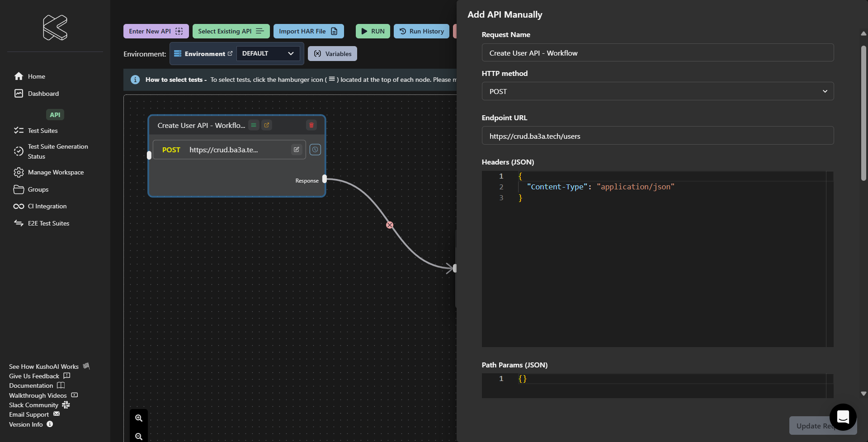The width and height of the screenshot is (868, 442).
Task: Click into the Endpoint URL field
Action: (657, 136)
